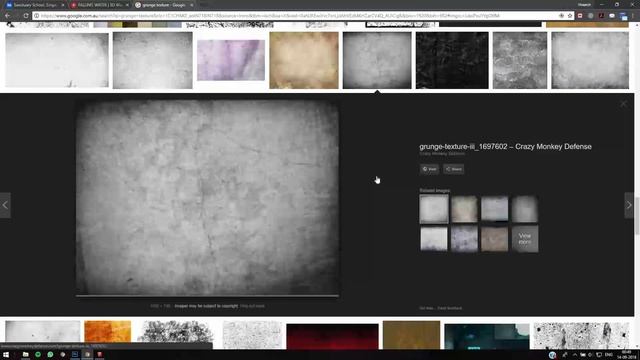Open Spotify from the taskbar
Viewport: 640px width, 360px height.
click(x=38, y=355)
